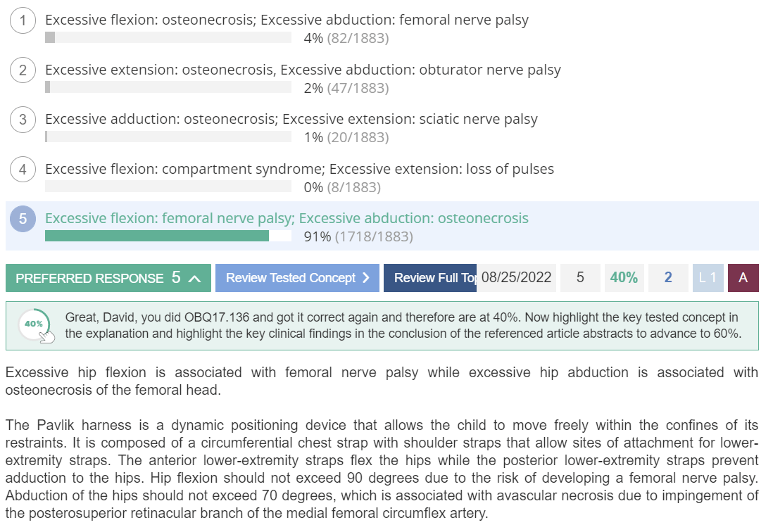Choose answer option 4 circle
The height and width of the screenshot is (532, 773).
[23, 170]
